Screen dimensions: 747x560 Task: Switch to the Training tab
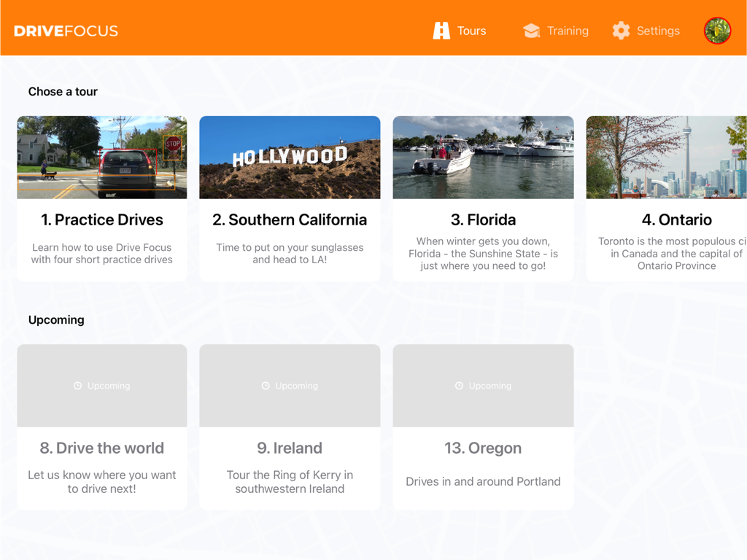(568, 31)
